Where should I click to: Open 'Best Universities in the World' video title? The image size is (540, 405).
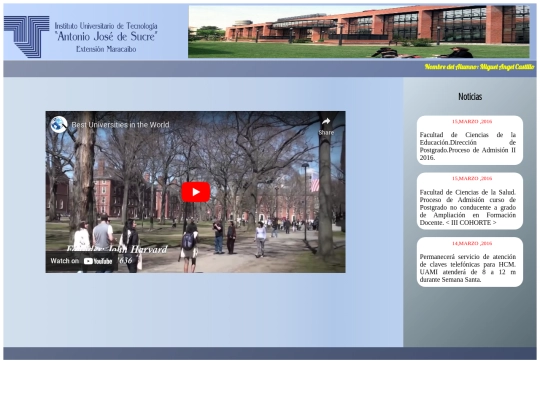pyautogui.click(x=120, y=125)
